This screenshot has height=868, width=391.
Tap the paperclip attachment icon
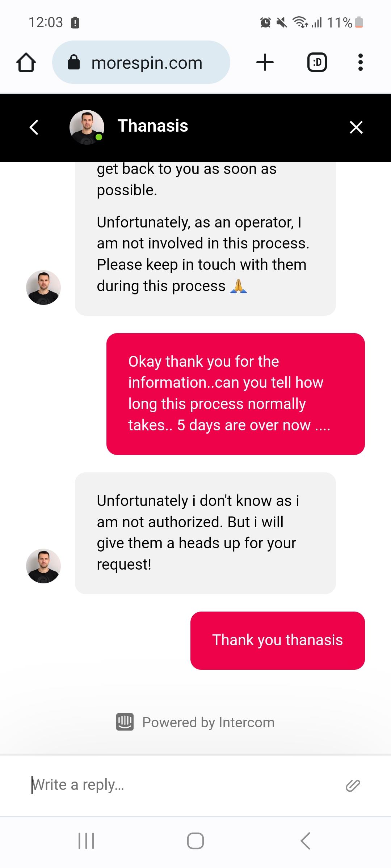point(353,786)
